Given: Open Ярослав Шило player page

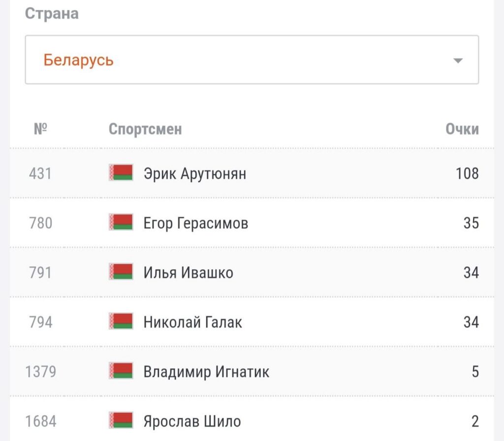Looking at the screenshot, I should [192, 421].
